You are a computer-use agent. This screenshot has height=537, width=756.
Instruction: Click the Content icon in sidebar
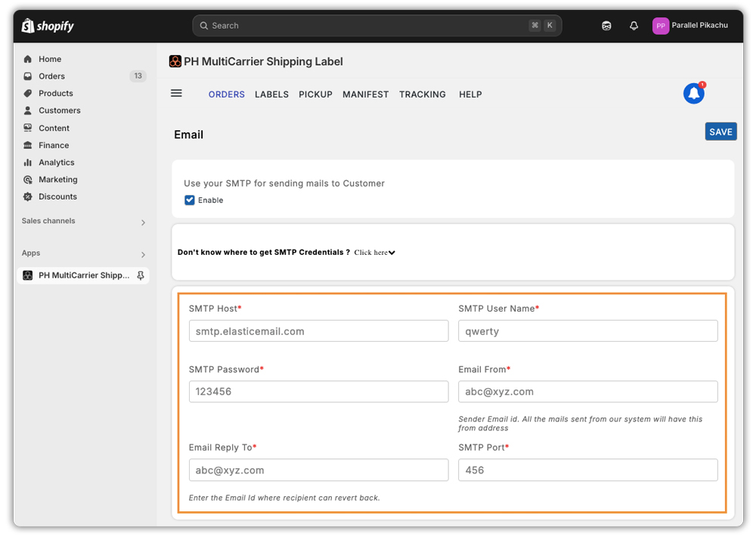(x=28, y=128)
